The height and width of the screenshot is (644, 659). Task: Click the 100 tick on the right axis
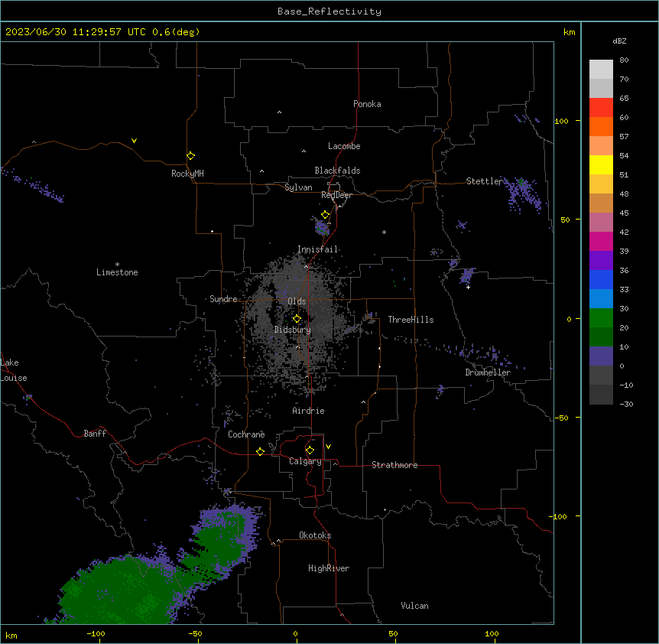[561, 121]
